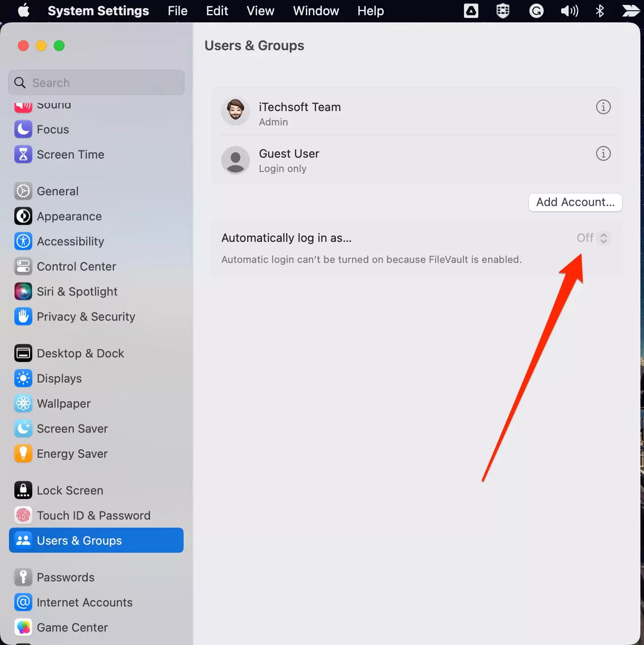This screenshot has width=644, height=645.
Task: Select the Wallpaper settings icon
Action: (23, 403)
